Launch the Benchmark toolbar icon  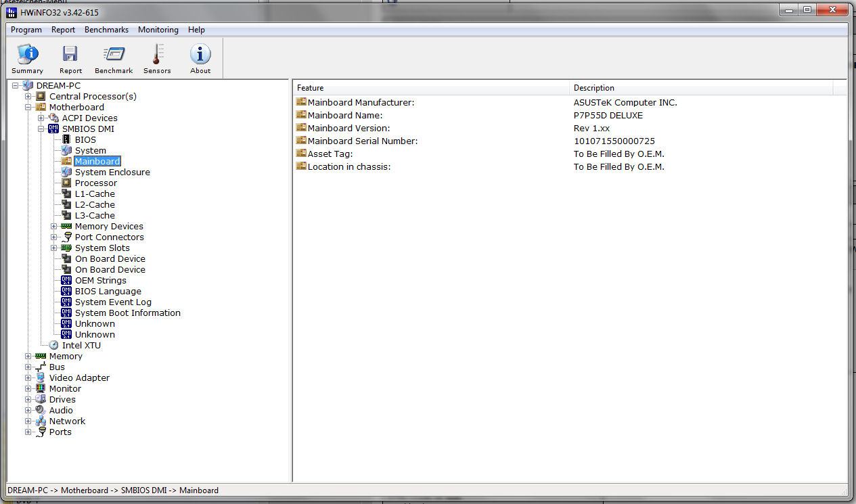114,54
